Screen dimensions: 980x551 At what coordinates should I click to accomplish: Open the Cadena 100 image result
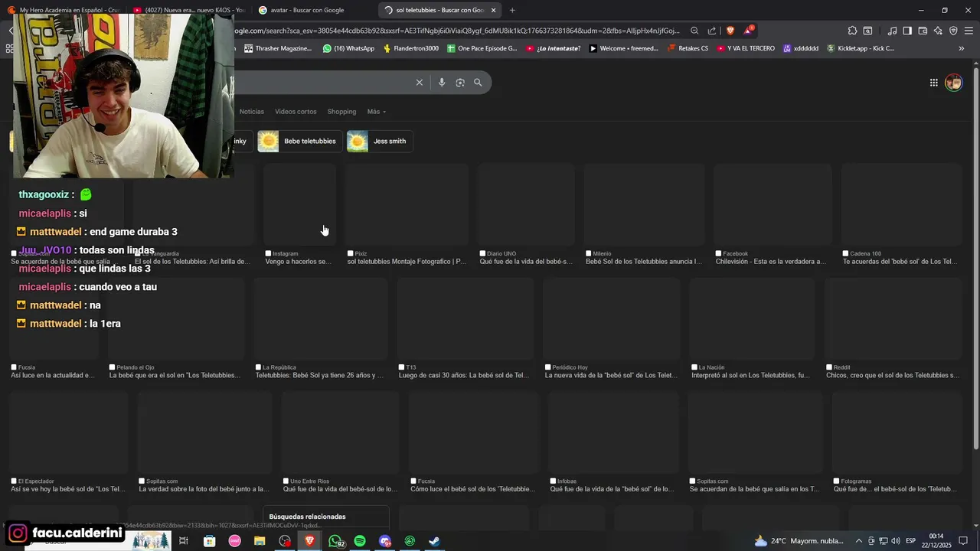(x=901, y=214)
